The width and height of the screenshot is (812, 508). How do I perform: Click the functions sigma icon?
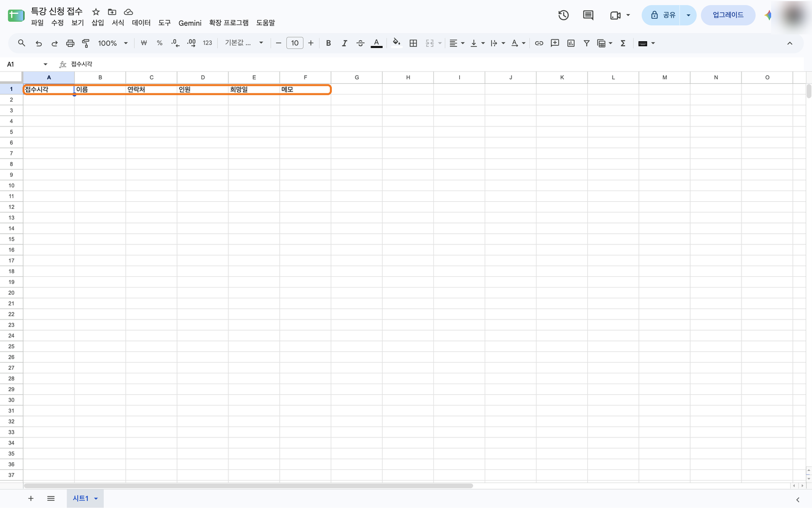(x=623, y=43)
